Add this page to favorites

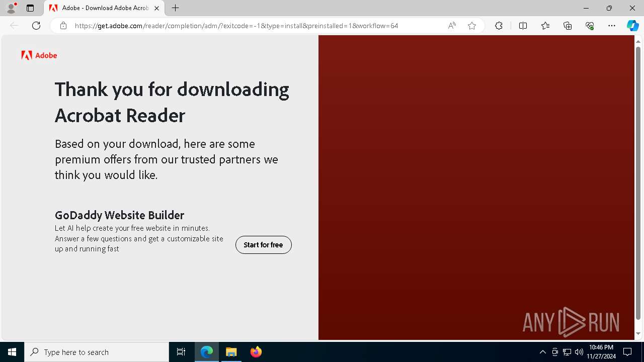(472, 26)
